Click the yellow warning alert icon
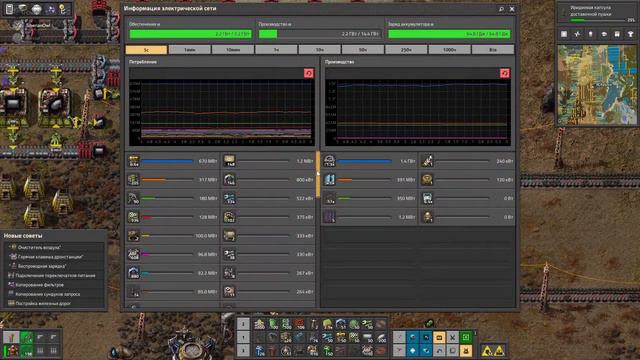This screenshot has width=640, height=360. pyautogui.click(x=487, y=351)
